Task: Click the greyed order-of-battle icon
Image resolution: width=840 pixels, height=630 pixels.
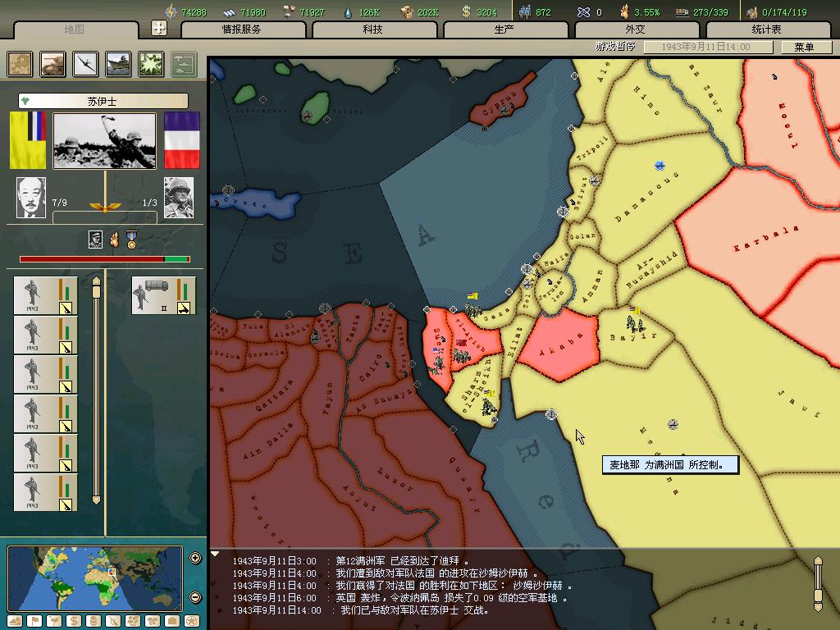Action: pos(184,64)
